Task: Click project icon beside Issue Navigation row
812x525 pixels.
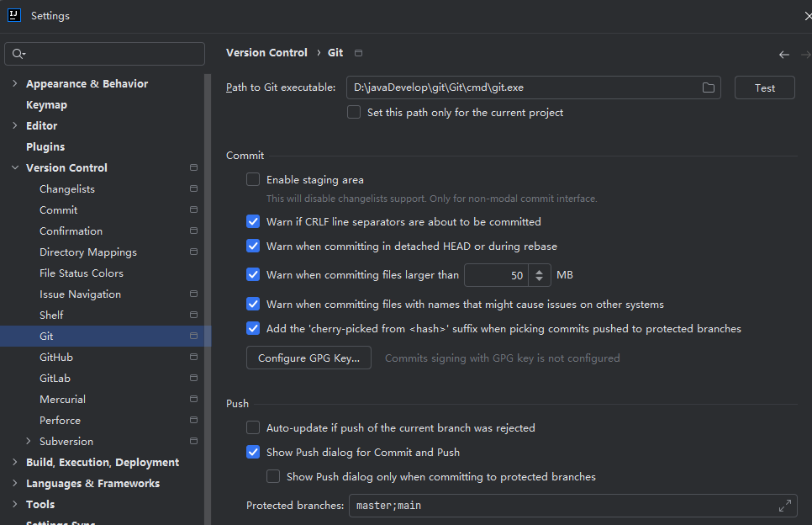Action: point(193,294)
